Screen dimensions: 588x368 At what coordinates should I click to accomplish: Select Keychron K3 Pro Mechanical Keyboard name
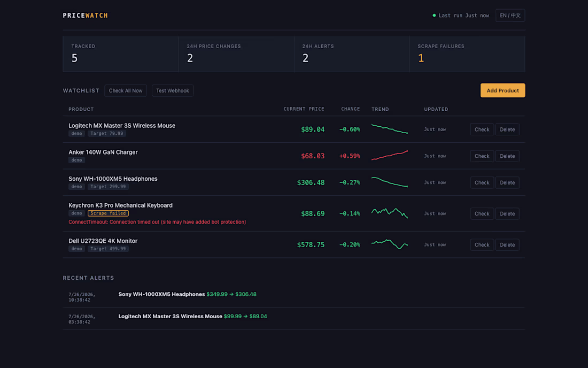[x=120, y=205]
